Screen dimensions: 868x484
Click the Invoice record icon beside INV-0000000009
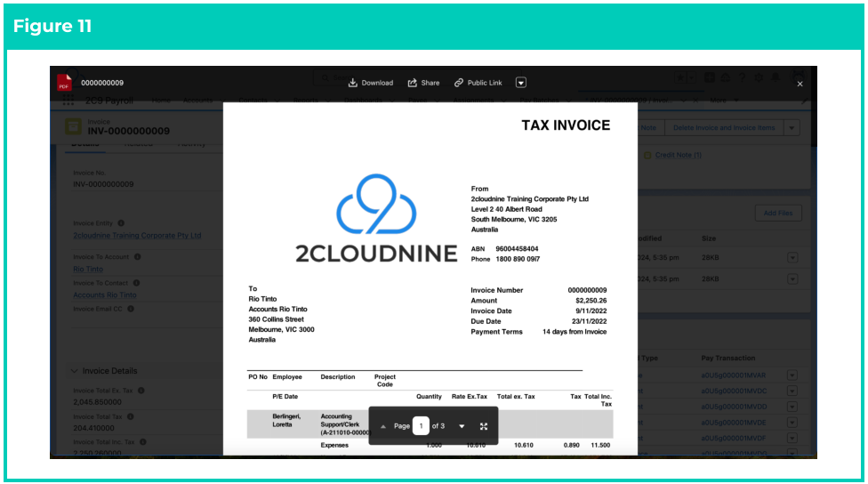pyautogui.click(x=73, y=126)
